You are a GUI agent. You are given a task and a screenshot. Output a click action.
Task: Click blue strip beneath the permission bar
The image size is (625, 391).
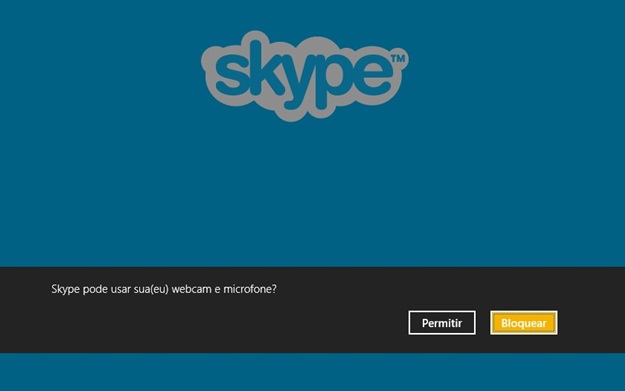pos(312,372)
